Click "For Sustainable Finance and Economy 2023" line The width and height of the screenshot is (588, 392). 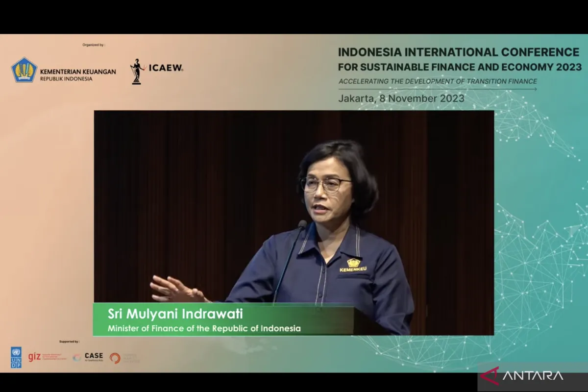[x=460, y=67]
